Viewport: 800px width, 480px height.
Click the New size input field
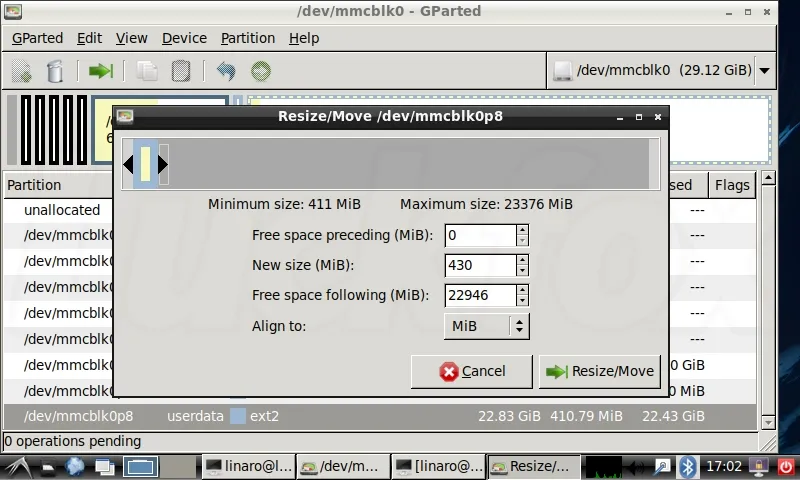click(480, 265)
